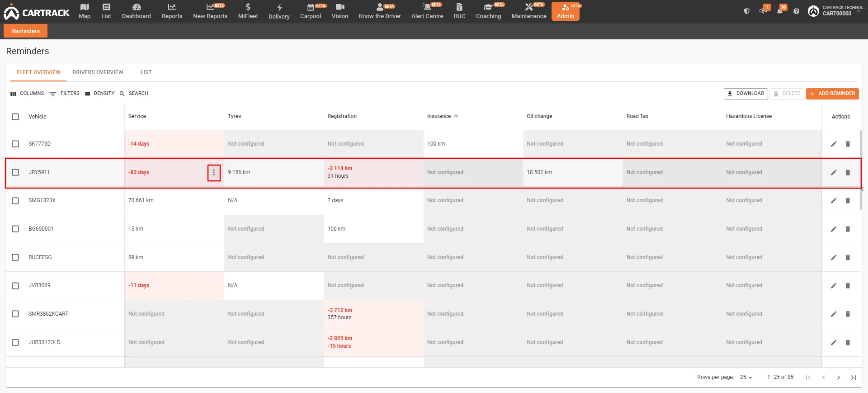Viewport: 868px width, 393px height.
Task: Select the BG650001 row checkbox
Action: coord(15,229)
